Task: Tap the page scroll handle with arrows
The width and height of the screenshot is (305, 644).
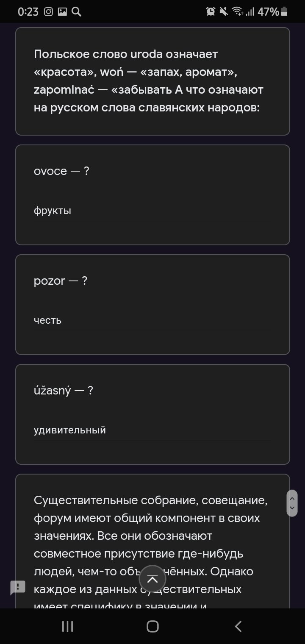Action: point(292,503)
